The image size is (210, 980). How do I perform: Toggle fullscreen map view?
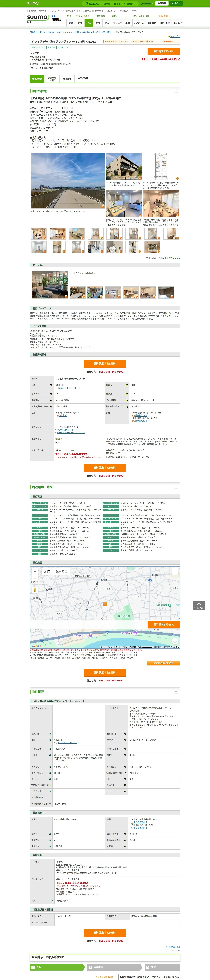tap(175, 571)
